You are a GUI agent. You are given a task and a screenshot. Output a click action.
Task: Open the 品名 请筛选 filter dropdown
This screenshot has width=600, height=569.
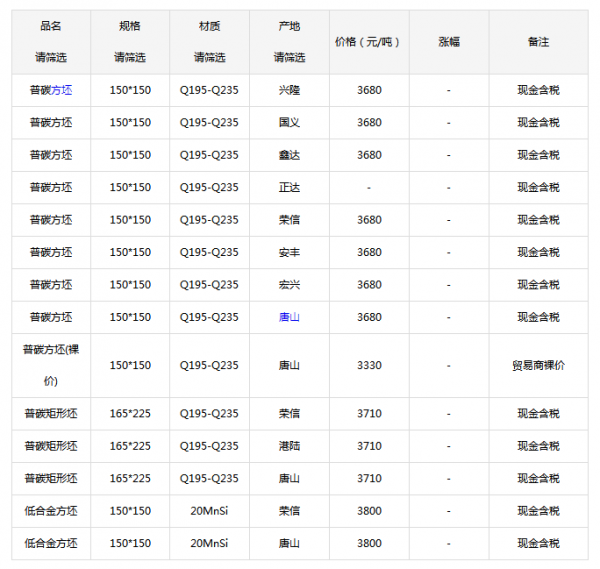point(51,58)
